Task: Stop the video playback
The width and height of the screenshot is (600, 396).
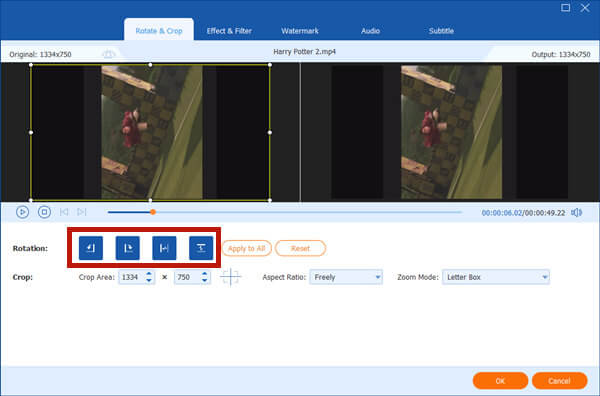Action: [44, 212]
